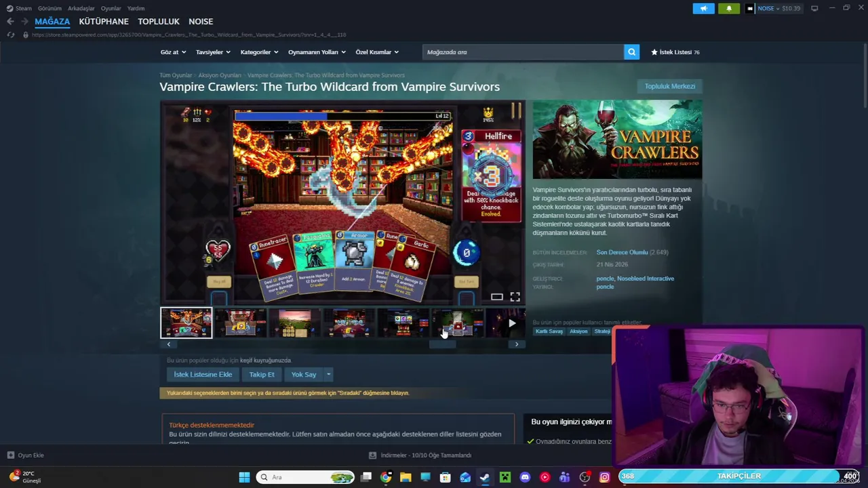Image resolution: width=868 pixels, height=488 pixels.
Task: Launch Minecraft from taskbar
Action: tap(505, 477)
